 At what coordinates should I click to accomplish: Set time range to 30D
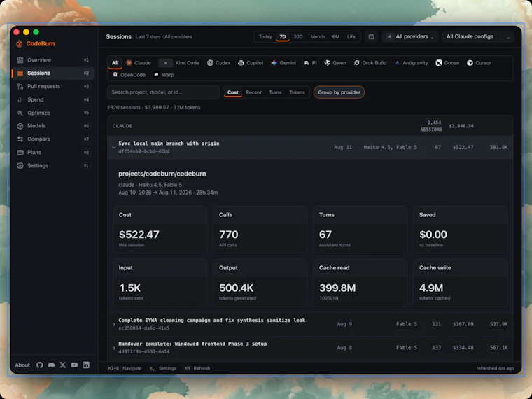[x=298, y=36]
